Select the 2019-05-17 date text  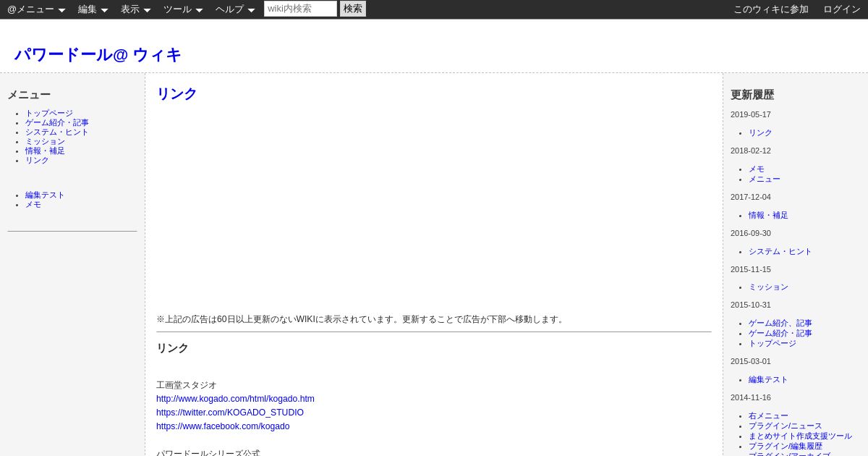751,114
